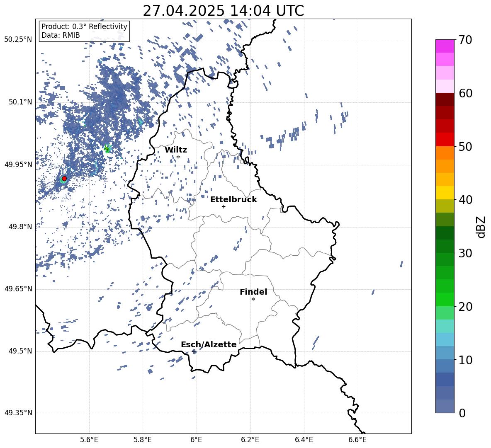491x448 pixels.
Task: Click the 10 colorbar tick label
Action: [465, 360]
